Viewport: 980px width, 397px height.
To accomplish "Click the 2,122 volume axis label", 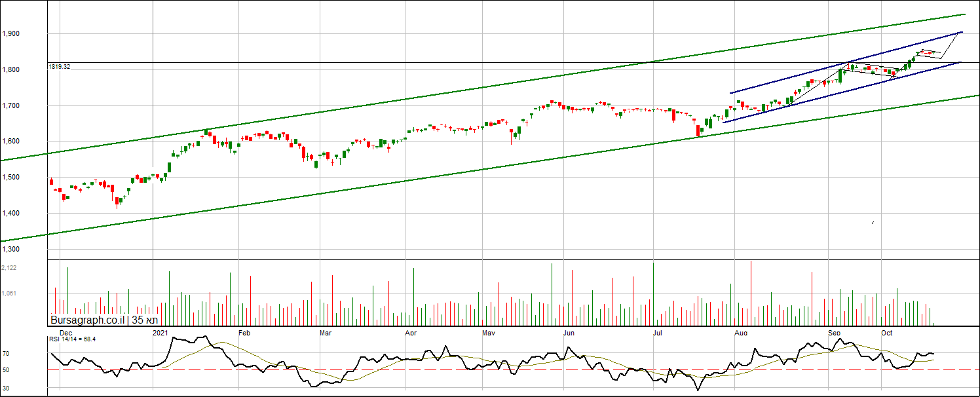I will [9, 268].
